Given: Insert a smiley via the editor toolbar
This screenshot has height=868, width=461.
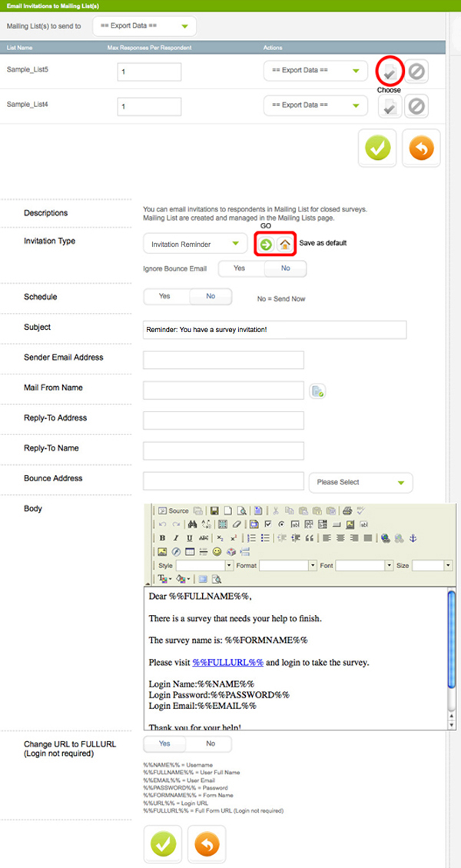Looking at the screenshot, I should 217,551.
